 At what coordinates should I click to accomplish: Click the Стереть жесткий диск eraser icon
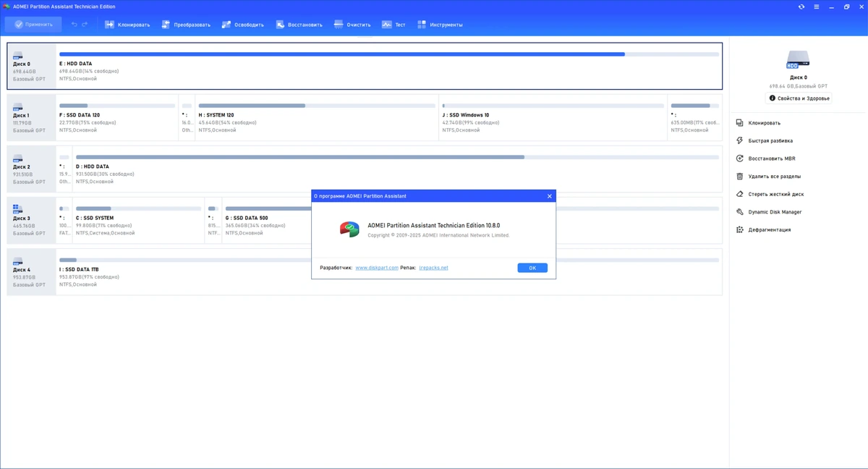pos(739,194)
